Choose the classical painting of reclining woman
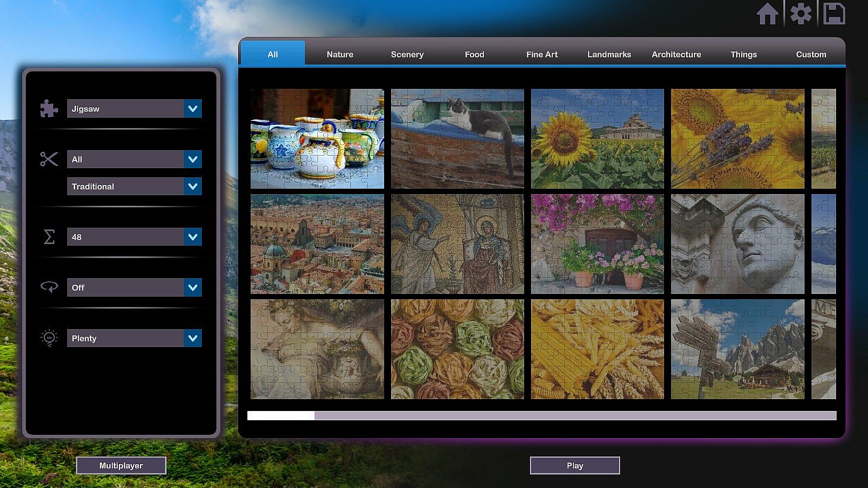Image resolution: width=868 pixels, height=488 pixels. [x=317, y=349]
